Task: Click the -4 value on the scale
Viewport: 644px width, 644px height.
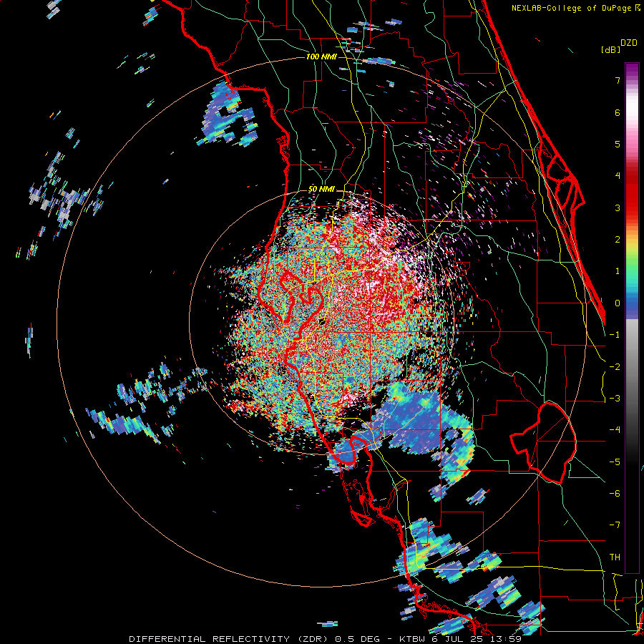Action: coord(615,430)
